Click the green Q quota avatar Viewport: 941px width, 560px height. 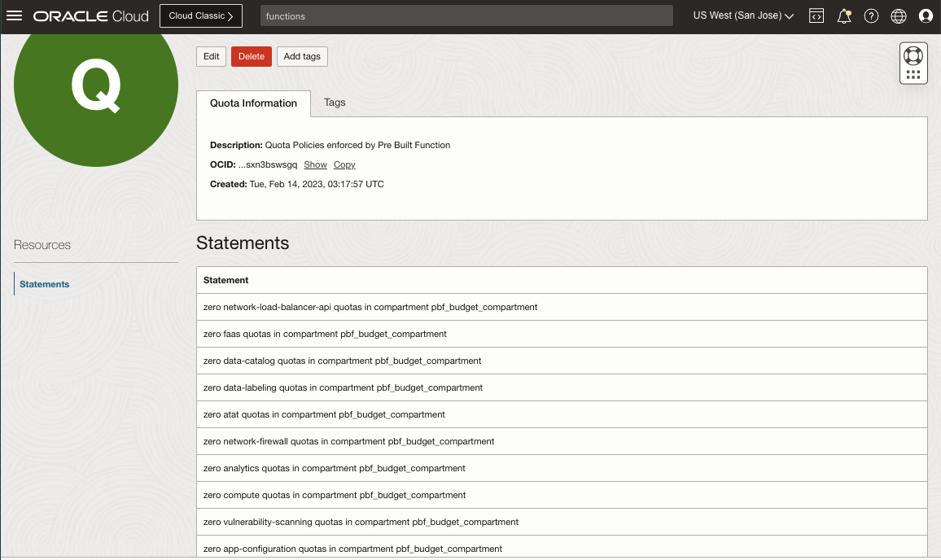click(x=95, y=85)
